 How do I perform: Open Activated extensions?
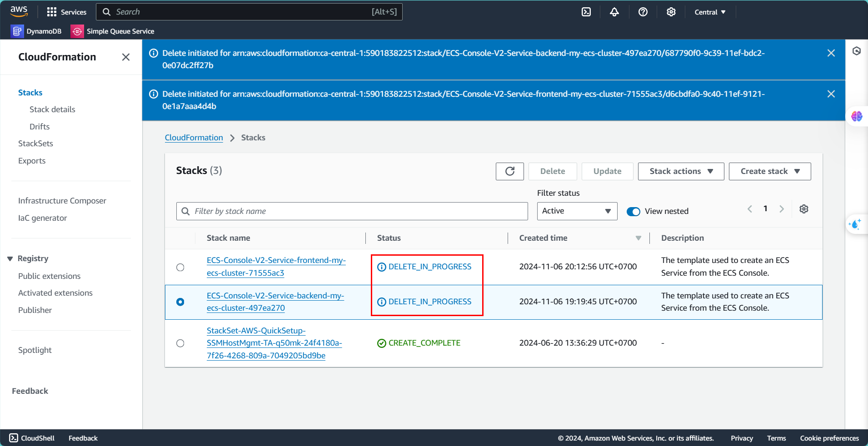pyautogui.click(x=55, y=293)
